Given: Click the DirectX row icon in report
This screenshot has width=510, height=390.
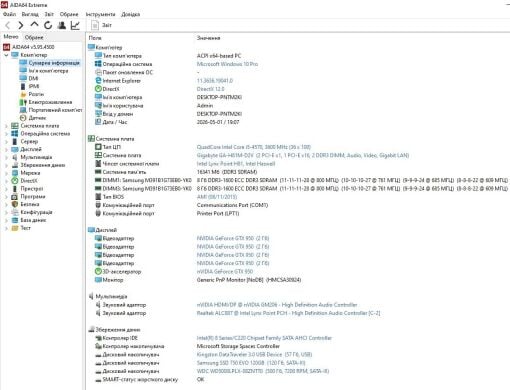Looking at the screenshot, I should (x=98, y=89).
